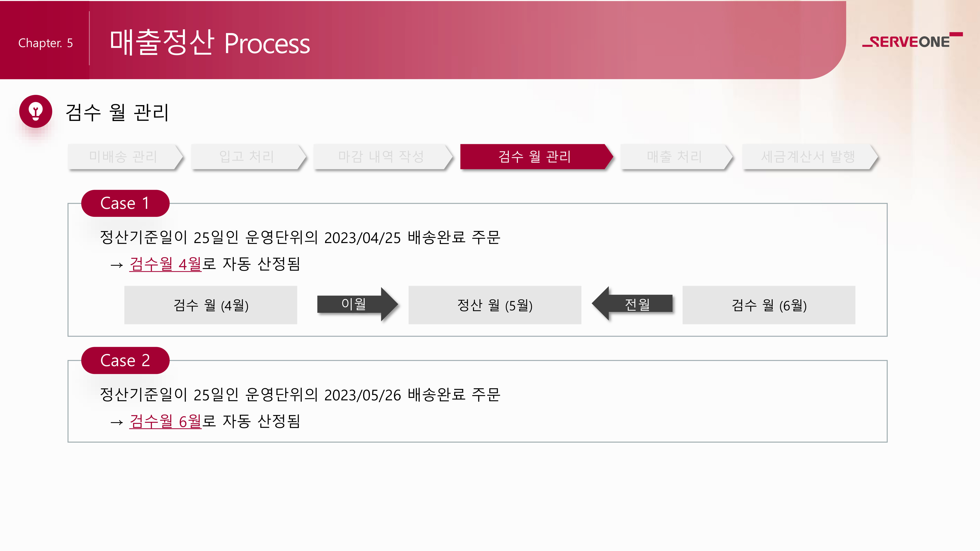
Task: Select the 정산 월 (5월) box
Action: point(495,305)
